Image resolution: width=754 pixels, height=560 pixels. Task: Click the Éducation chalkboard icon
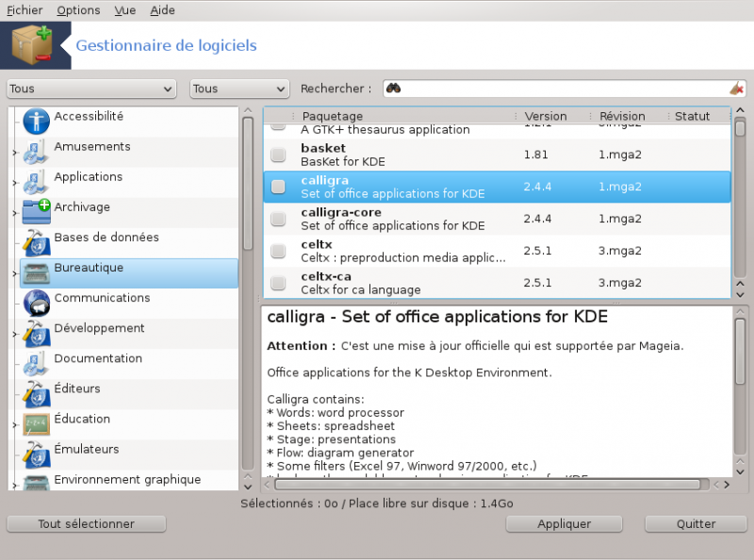[36, 424]
